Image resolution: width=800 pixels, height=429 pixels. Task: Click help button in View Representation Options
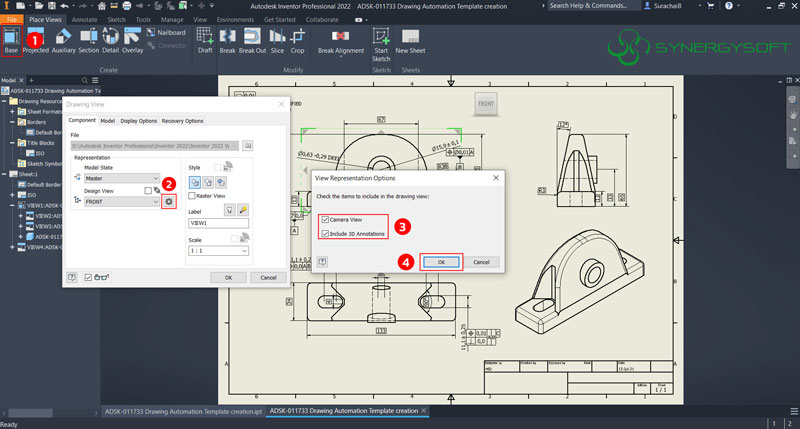322,262
